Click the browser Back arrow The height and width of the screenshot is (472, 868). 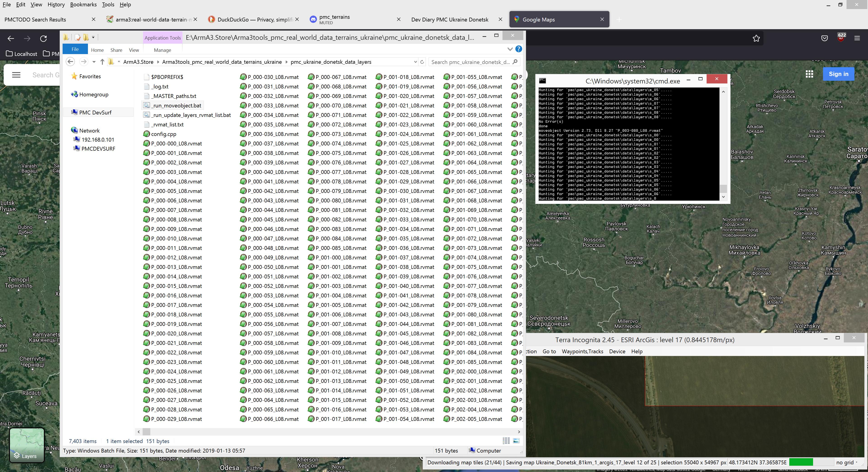(11, 38)
